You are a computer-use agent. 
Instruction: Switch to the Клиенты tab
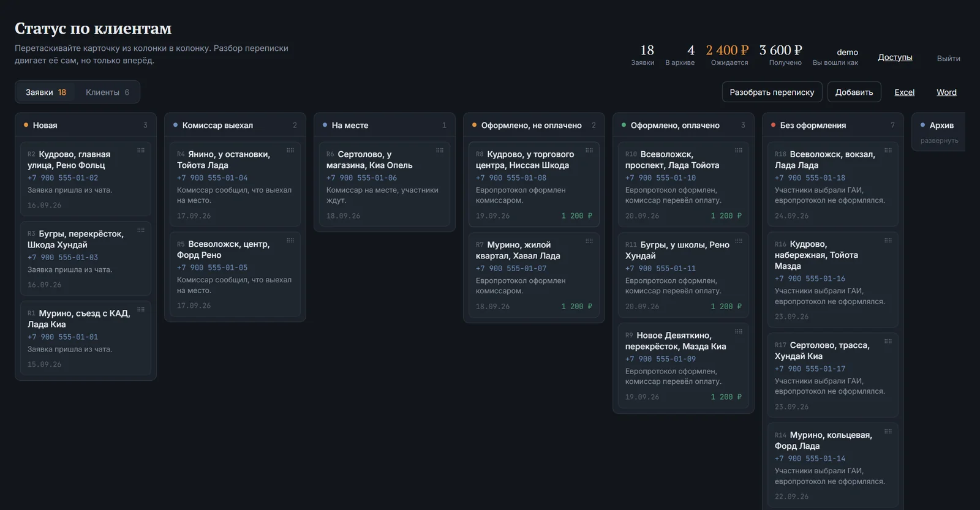click(107, 92)
